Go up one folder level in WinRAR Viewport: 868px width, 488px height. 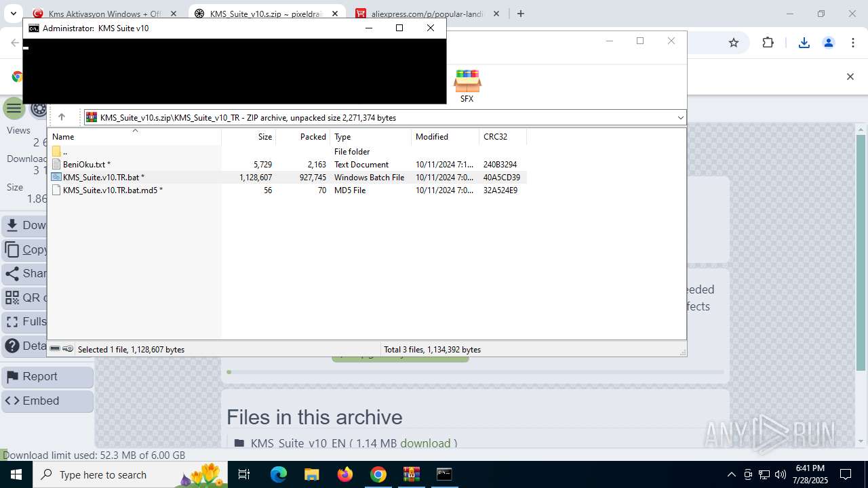pos(61,117)
